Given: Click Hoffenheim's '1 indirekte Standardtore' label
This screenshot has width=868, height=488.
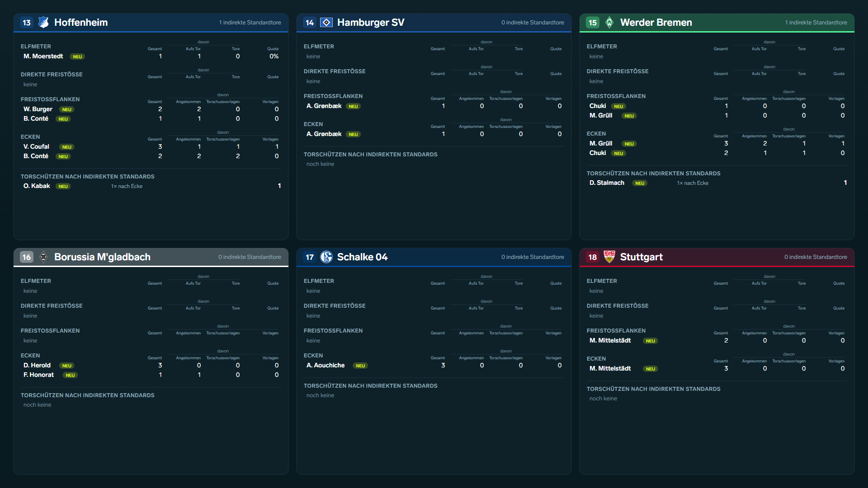Looking at the screenshot, I should tap(250, 23).
